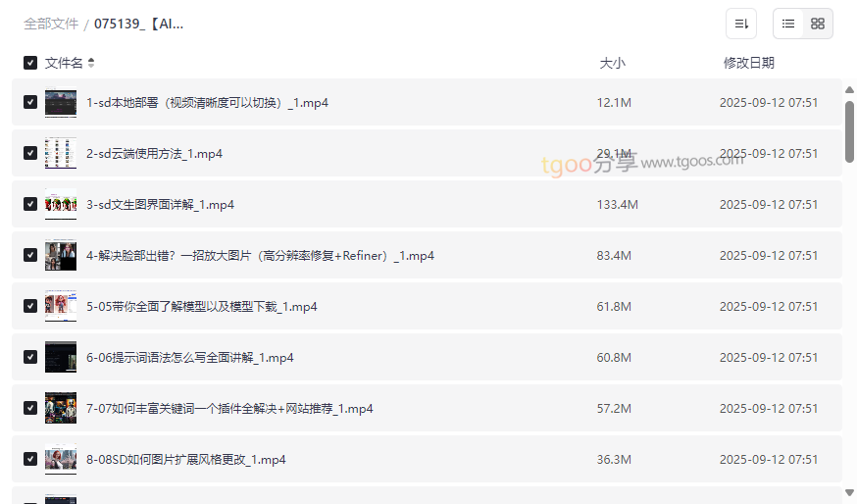Click the 修改日期 column header
857x504 pixels.
click(x=748, y=63)
